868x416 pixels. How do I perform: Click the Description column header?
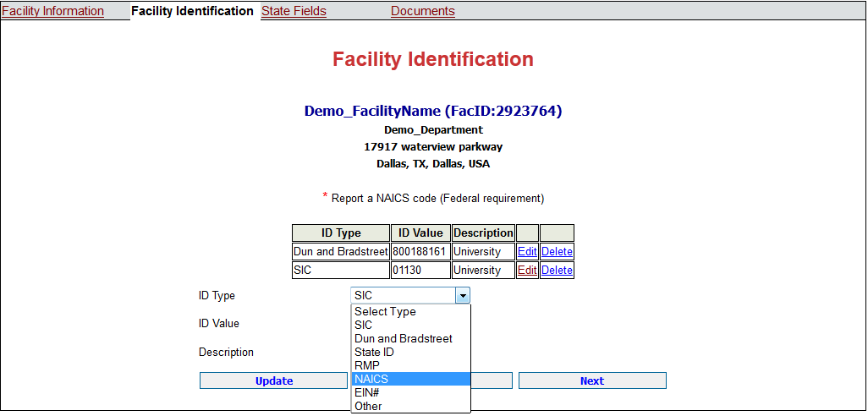click(x=483, y=233)
